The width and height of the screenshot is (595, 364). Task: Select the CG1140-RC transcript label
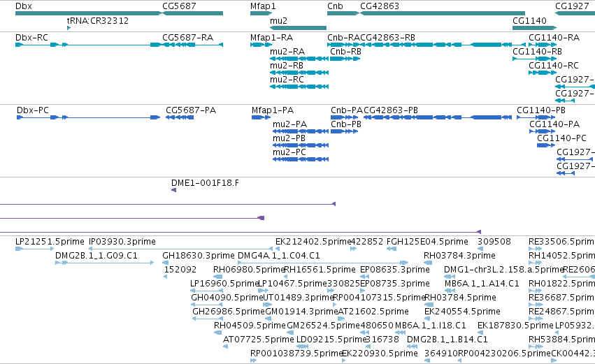(554, 65)
